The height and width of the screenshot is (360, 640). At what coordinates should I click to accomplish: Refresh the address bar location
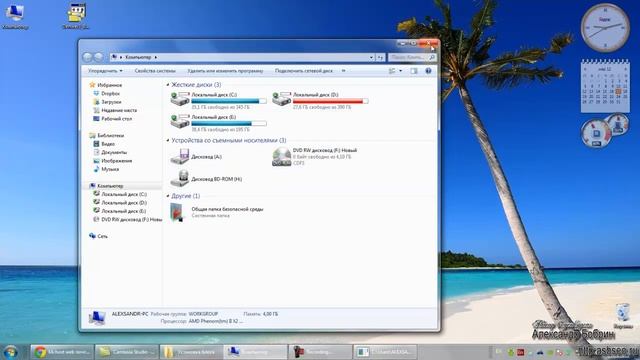(380, 57)
